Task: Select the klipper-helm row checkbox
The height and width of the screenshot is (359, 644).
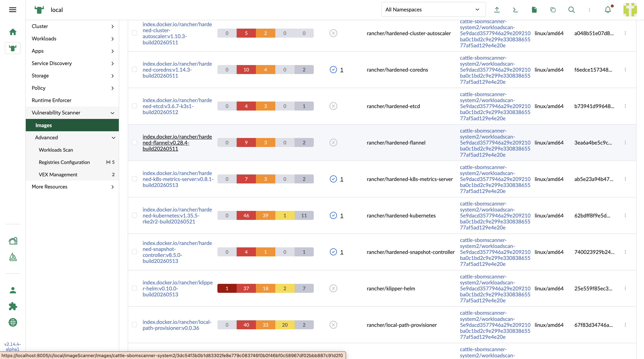Action: click(134, 288)
